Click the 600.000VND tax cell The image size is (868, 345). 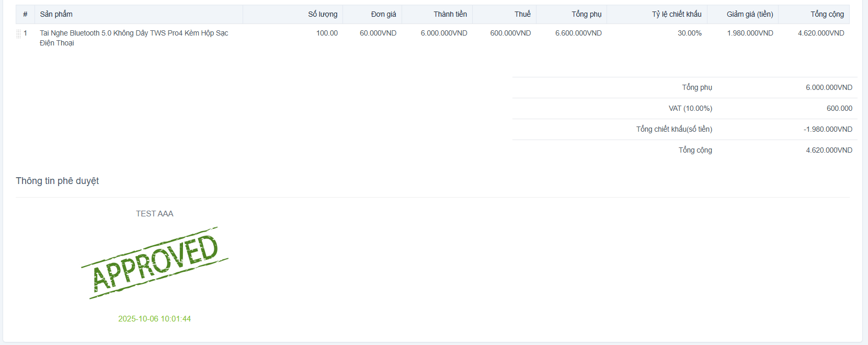tap(510, 33)
